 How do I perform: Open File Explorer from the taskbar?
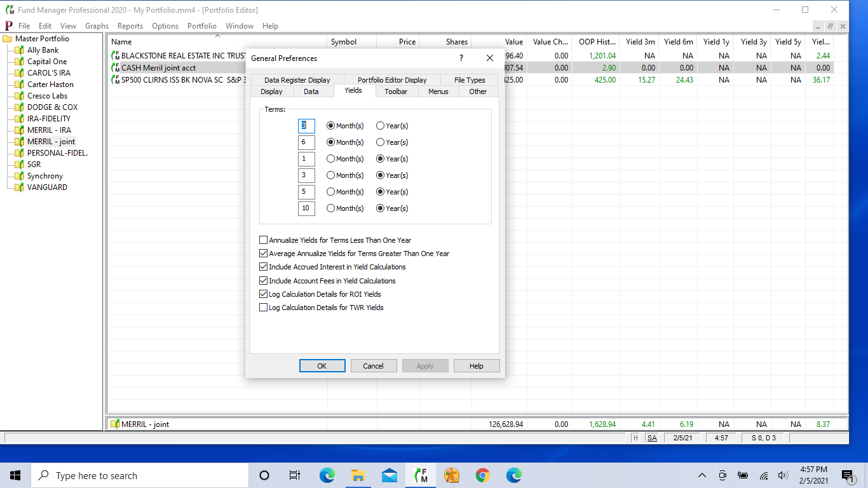coord(358,475)
